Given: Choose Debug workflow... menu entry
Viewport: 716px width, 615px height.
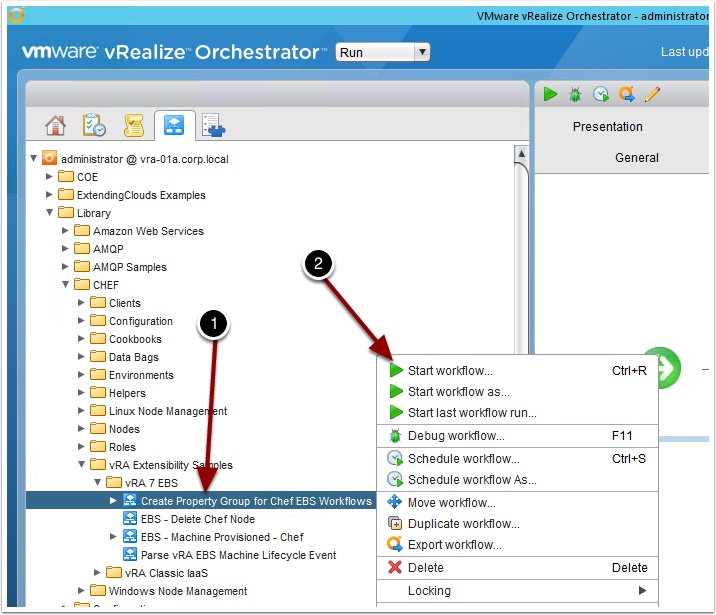Looking at the screenshot, I should (x=517, y=436).
